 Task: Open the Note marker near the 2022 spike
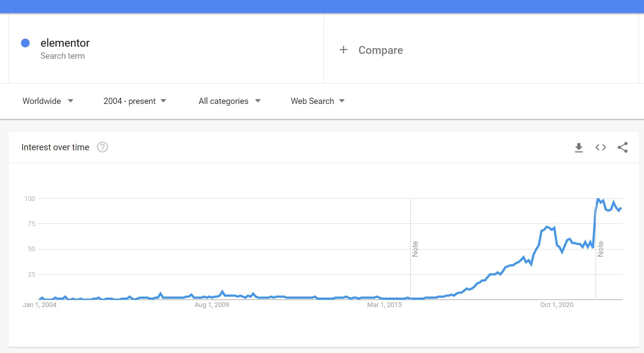[600, 249]
